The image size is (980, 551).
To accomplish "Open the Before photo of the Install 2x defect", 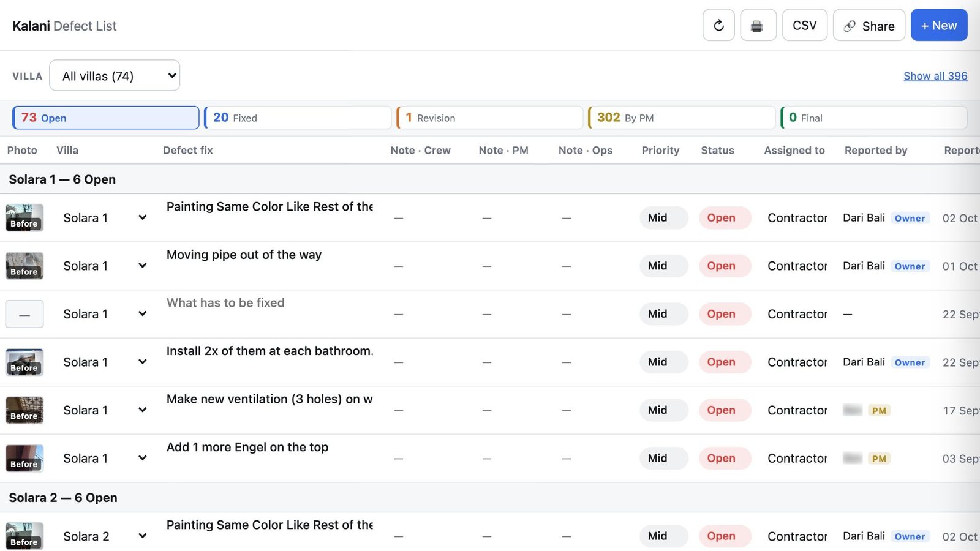I will [24, 362].
